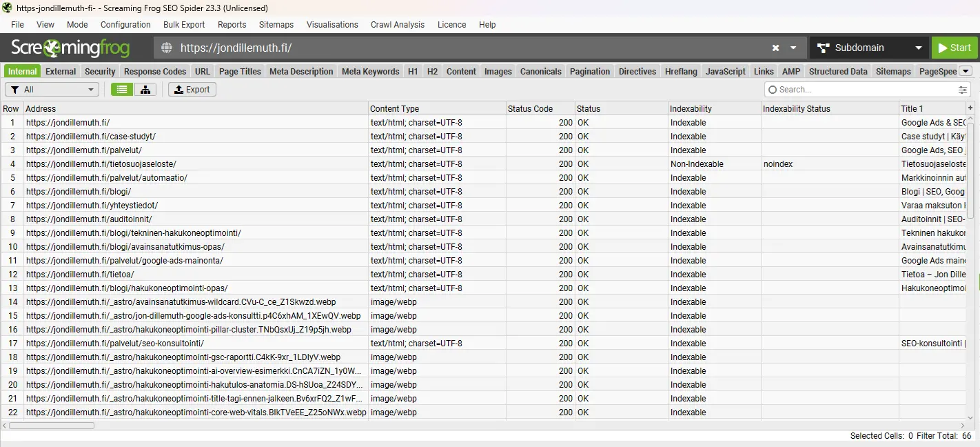
Task: Focus the Search input field
Action: [861, 90]
